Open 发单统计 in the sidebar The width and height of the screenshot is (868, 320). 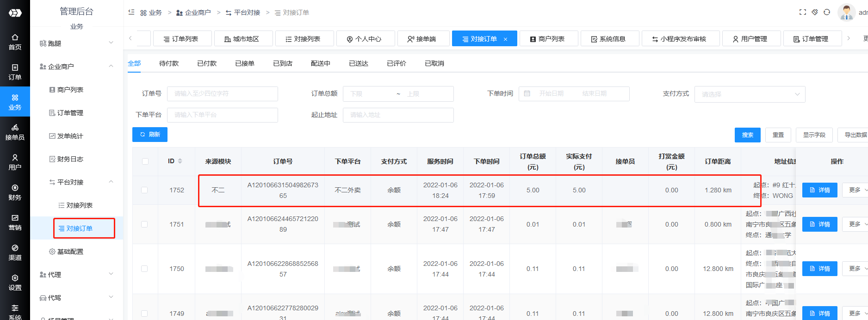click(x=70, y=136)
